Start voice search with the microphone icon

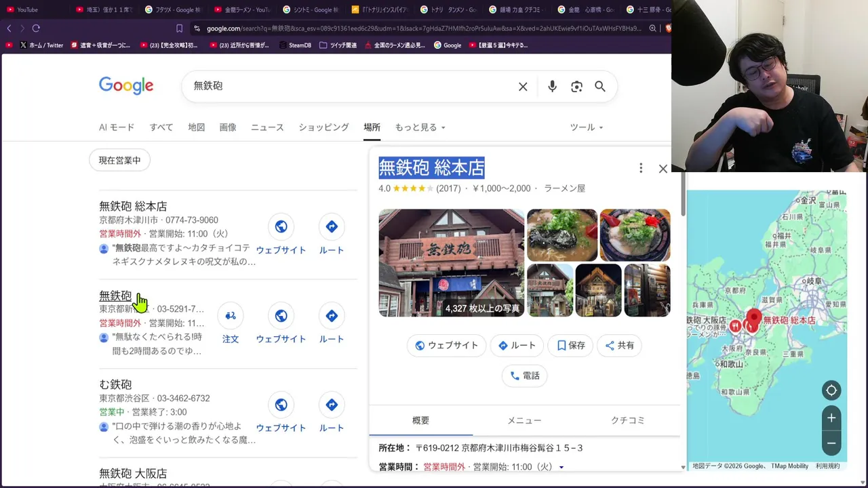(552, 87)
